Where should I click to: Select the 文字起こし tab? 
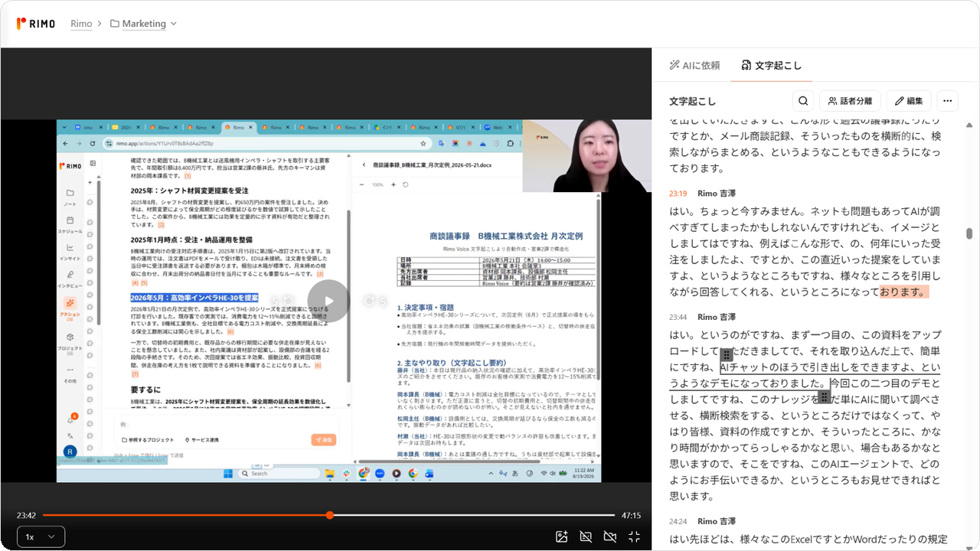772,65
